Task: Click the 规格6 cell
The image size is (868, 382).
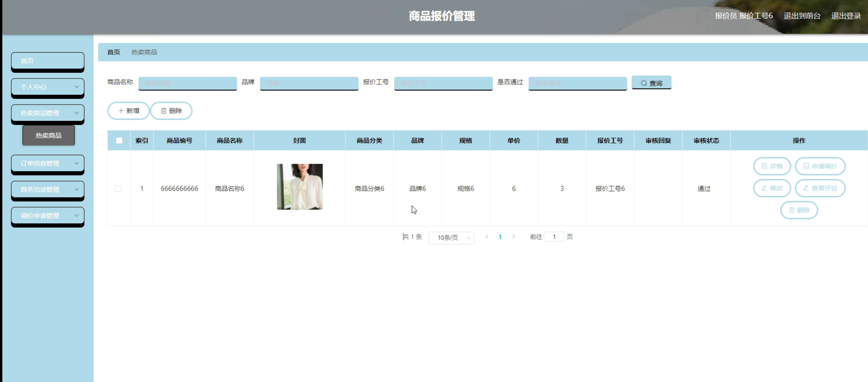Action: point(466,189)
